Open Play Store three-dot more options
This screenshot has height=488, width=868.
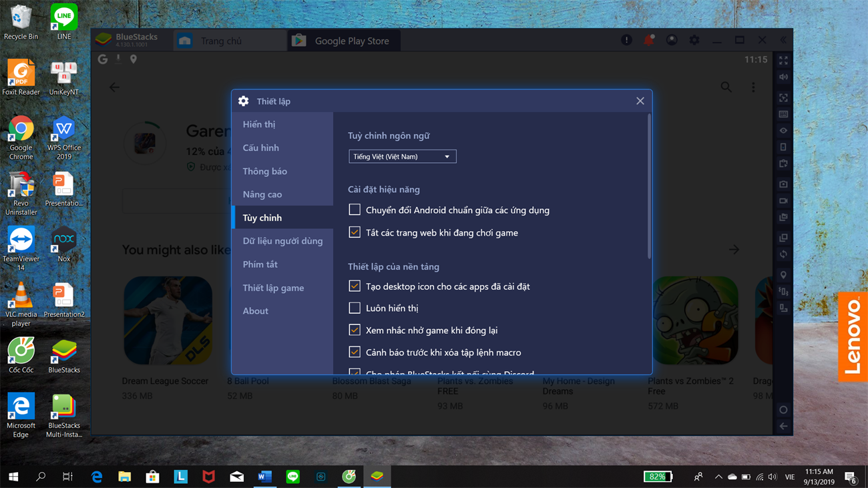pyautogui.click(x=753, y=87)
